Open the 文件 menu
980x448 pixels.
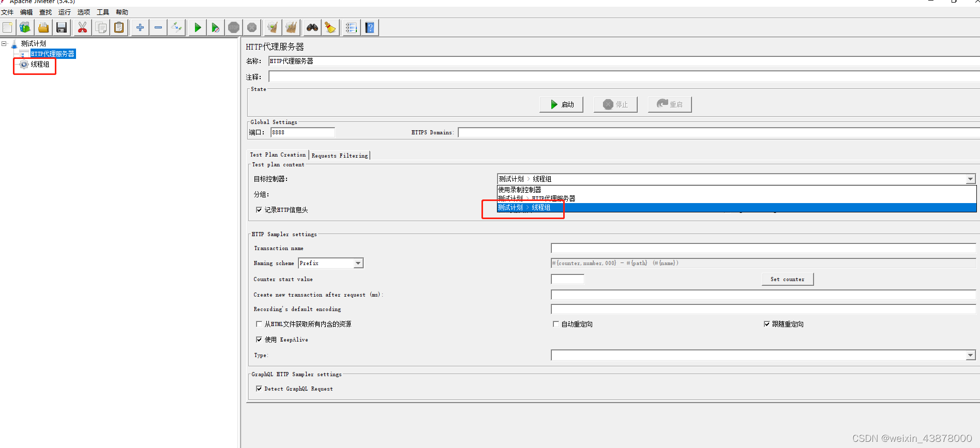7,12
